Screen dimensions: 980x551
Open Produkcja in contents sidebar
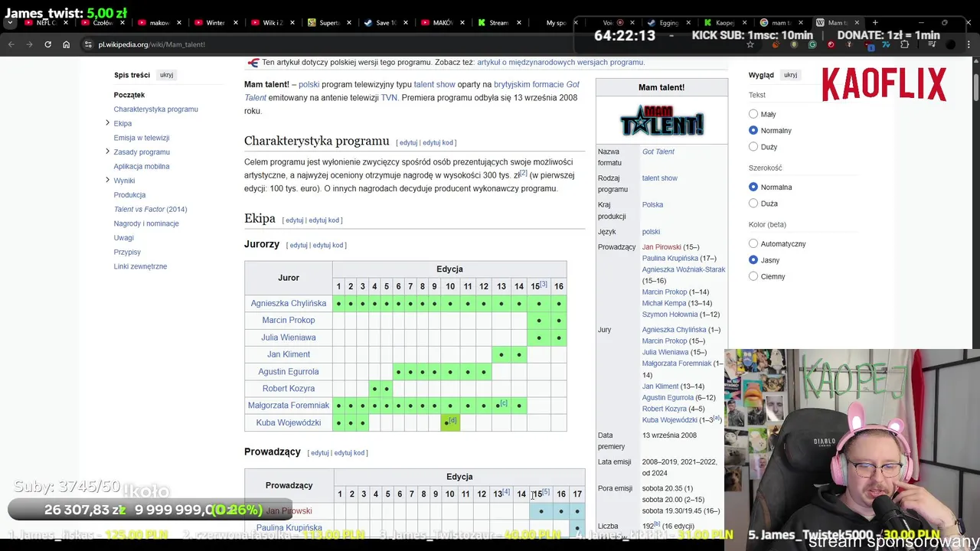click(129, 194)
